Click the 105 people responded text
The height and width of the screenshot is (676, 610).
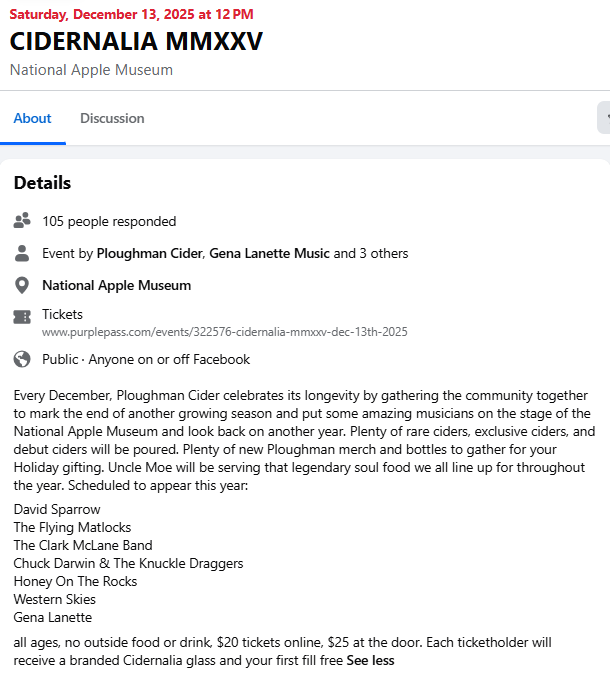point(109,222)
